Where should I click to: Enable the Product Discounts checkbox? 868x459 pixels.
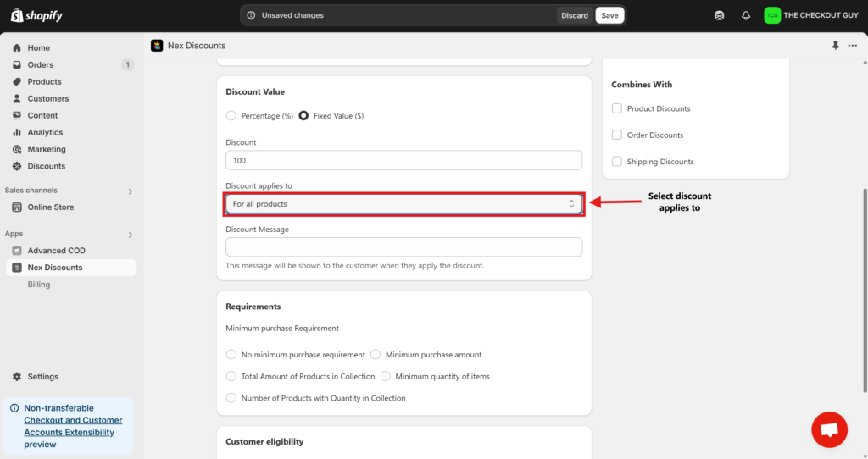click(617, 108)
